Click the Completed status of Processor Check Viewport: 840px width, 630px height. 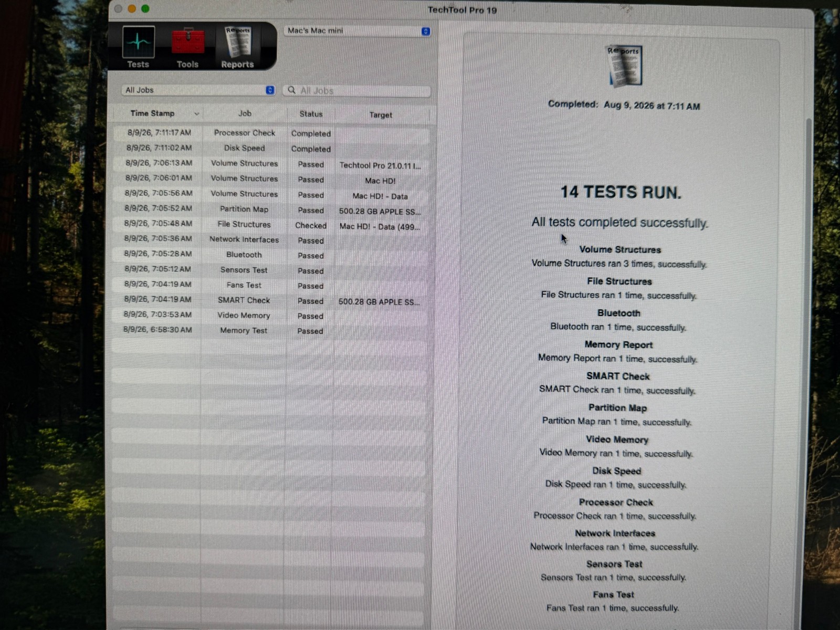tap(311, 134)
